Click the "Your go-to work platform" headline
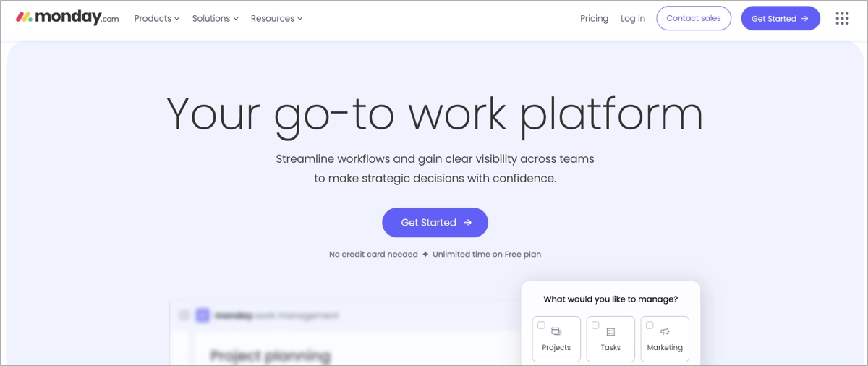Image resolution: width=868 pixels, height=366 pixels. point(435,114)
